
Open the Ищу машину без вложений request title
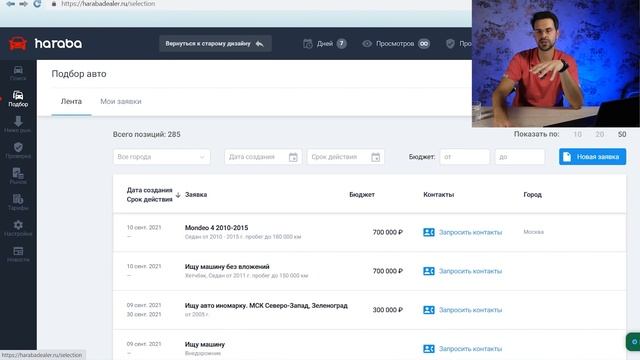[x=227, y=267]
